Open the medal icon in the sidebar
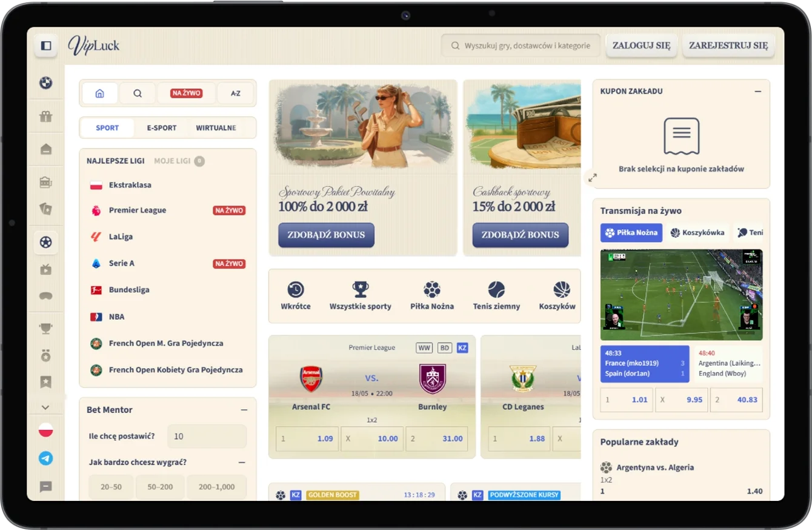The height and width of the screenshot is (530, 812). pyautogui.click(x=46, y=355)
